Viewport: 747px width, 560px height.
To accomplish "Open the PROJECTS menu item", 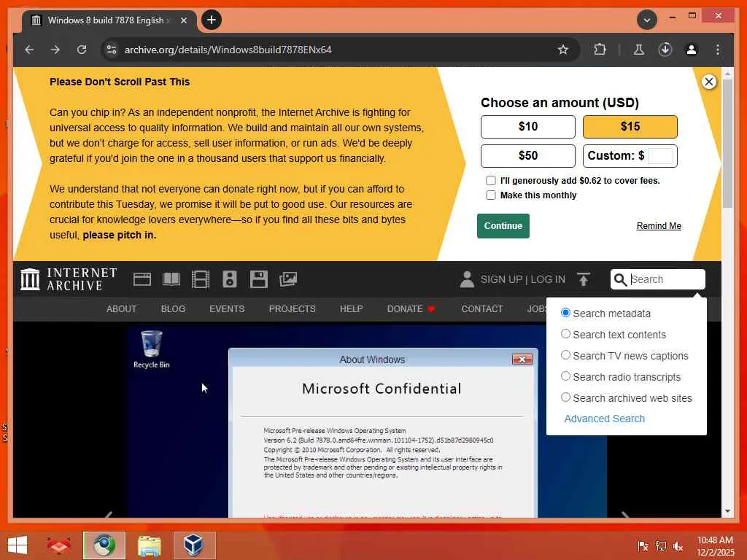I will [292, 309].
